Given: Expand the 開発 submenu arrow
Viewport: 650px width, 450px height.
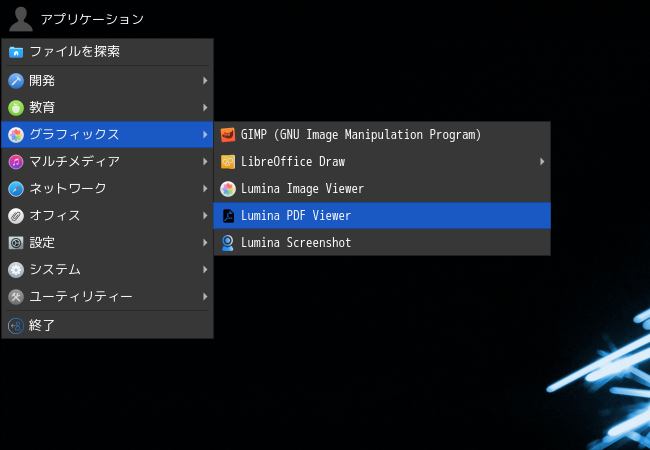Looking at the screenshot, I should [205, 81].
